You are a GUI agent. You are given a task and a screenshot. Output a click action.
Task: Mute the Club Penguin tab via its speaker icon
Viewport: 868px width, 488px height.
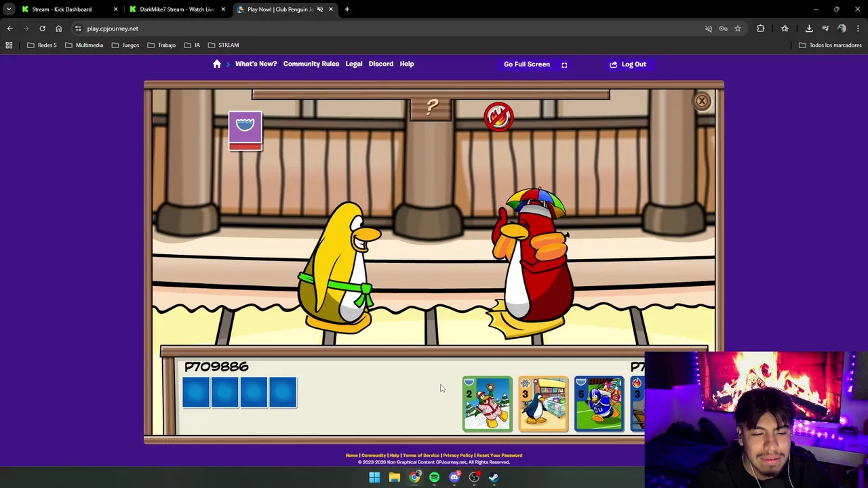319,9
